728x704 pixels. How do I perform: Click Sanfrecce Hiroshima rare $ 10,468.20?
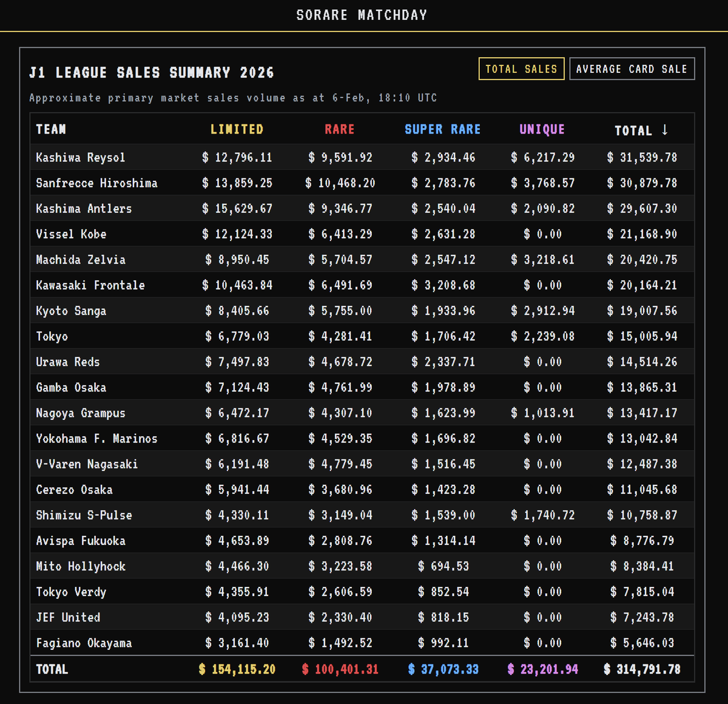click(340, 183)
